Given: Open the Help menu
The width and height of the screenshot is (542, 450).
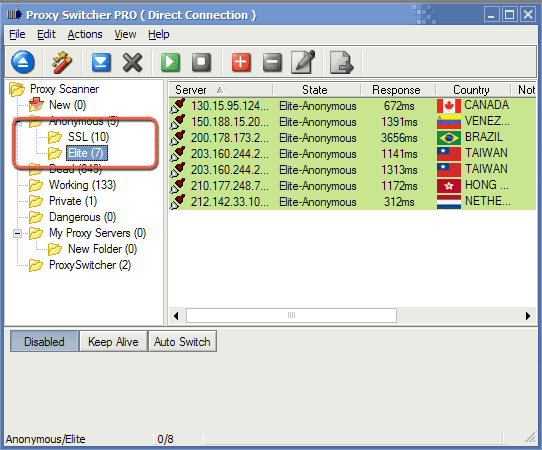Looking at the screenshot, I should coord(159,34).
